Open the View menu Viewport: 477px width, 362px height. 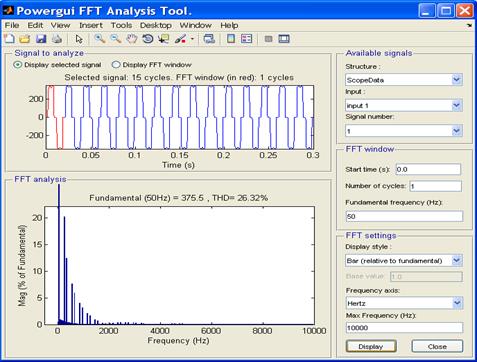pyautogui.click(x=60, y=25)
